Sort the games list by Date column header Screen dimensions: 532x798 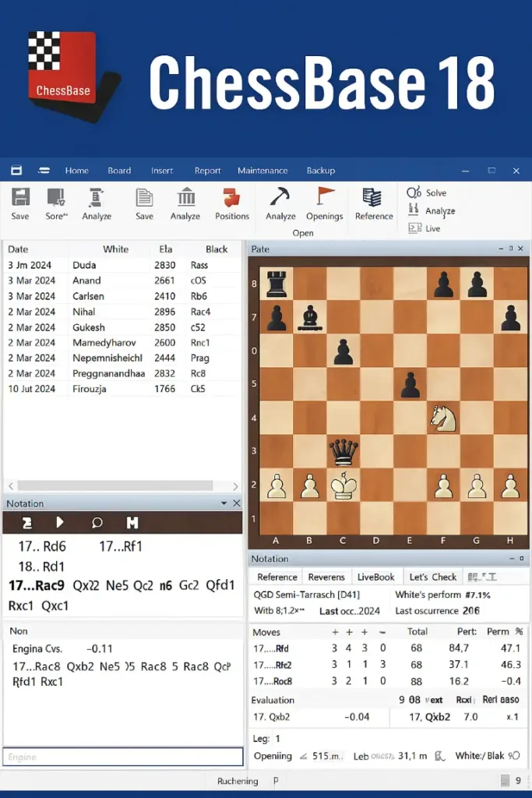(x=18, y=249)
